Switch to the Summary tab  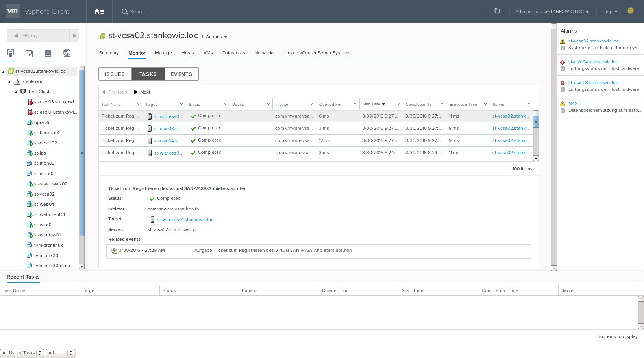click(x=109, y=53)
